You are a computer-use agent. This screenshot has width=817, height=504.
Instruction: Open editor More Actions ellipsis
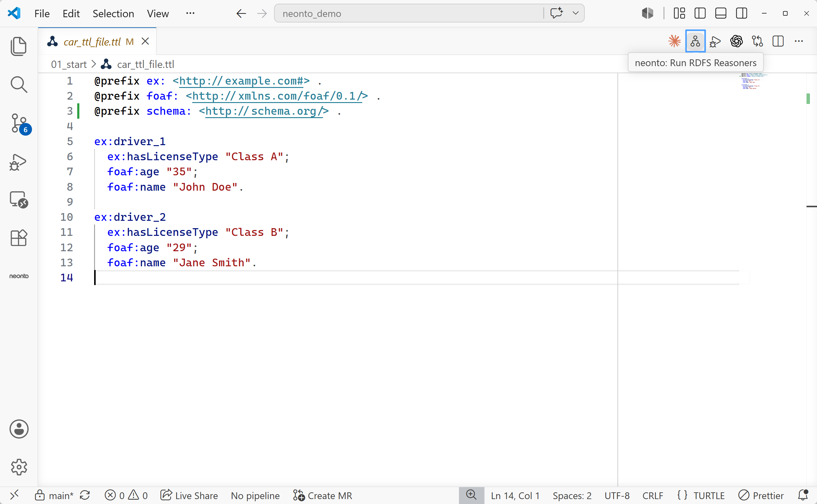pos(799,41)
